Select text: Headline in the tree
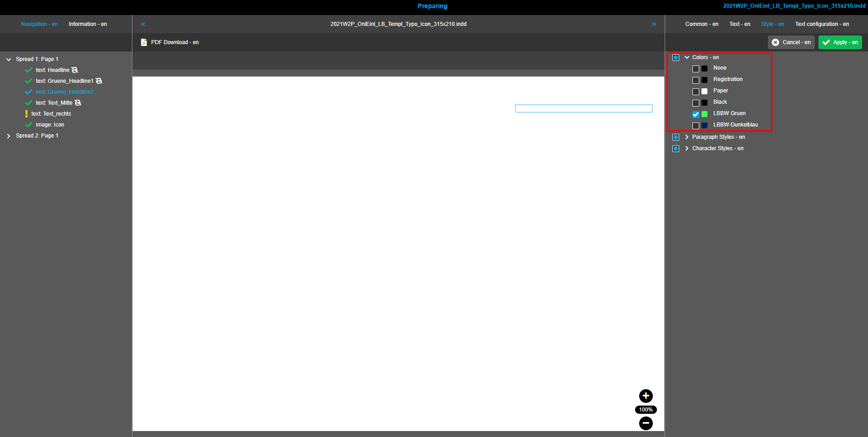 pos(52,70)
